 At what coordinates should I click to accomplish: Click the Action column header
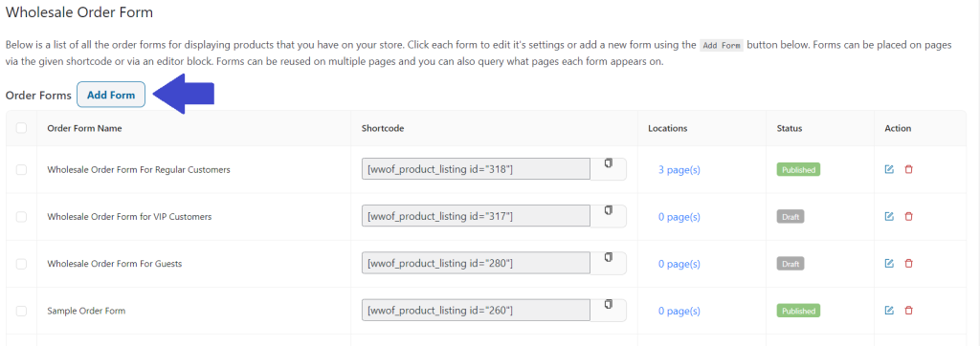[898, 128]
